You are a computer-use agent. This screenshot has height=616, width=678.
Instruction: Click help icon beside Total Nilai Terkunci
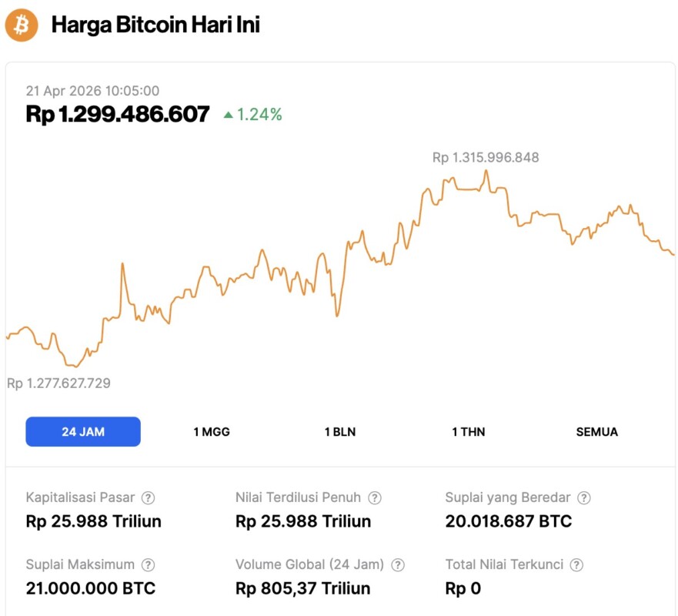(x=577, y=565)
